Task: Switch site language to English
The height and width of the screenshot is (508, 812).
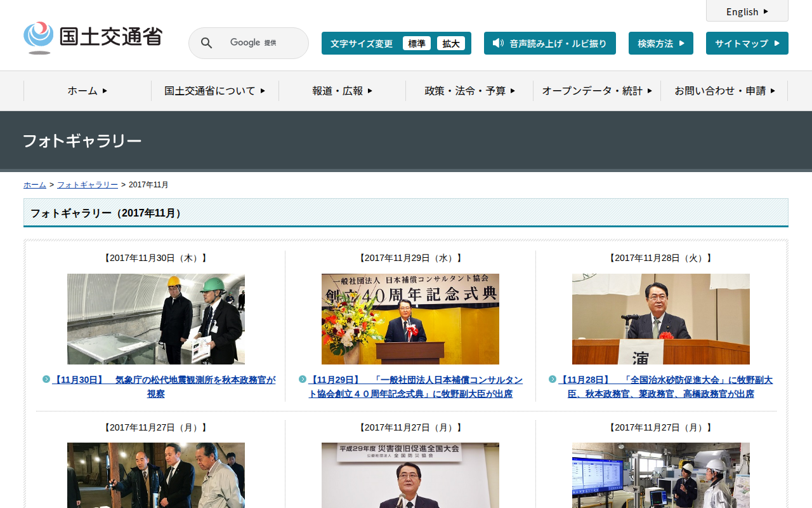Action: [747, 11]
